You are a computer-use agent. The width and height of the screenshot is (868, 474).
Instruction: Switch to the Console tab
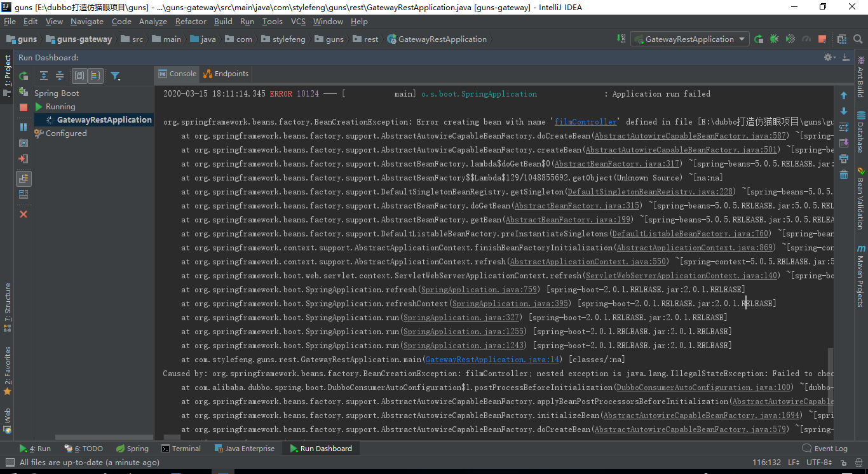(177, 74)
